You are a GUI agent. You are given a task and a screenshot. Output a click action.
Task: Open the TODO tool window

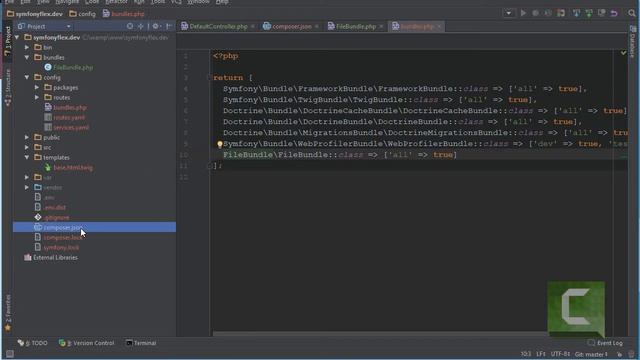coord(33,343)
